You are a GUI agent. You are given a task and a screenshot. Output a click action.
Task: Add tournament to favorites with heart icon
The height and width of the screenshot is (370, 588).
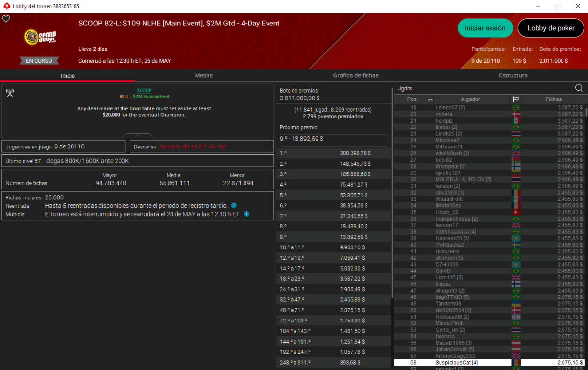(x=6, y=19)
